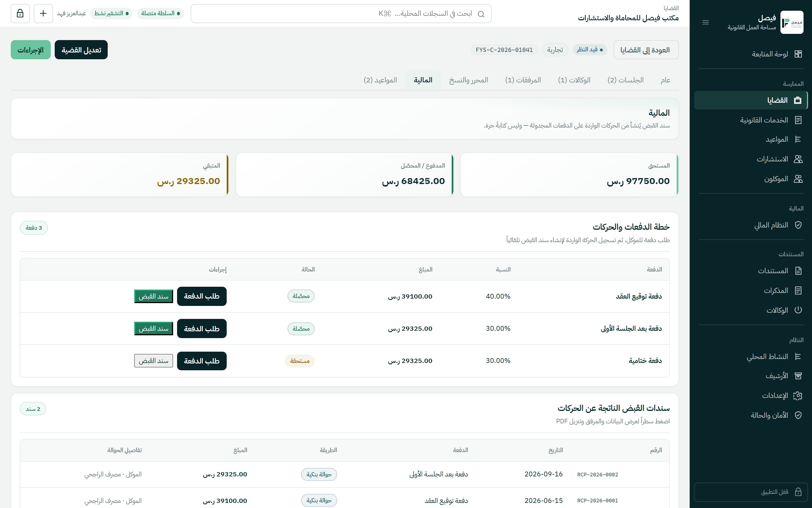Click the المذكرات note icon
812x508 pixels.
coord(798,291)
